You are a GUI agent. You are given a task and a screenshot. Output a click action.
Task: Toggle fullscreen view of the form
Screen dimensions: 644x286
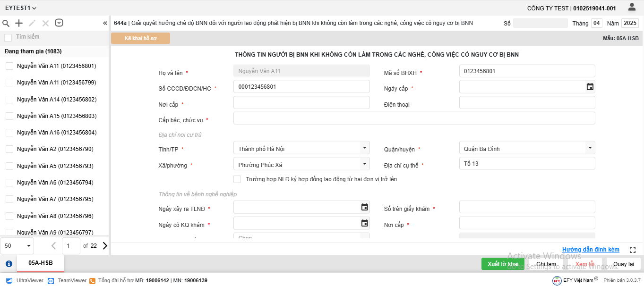tap(633, 250)
